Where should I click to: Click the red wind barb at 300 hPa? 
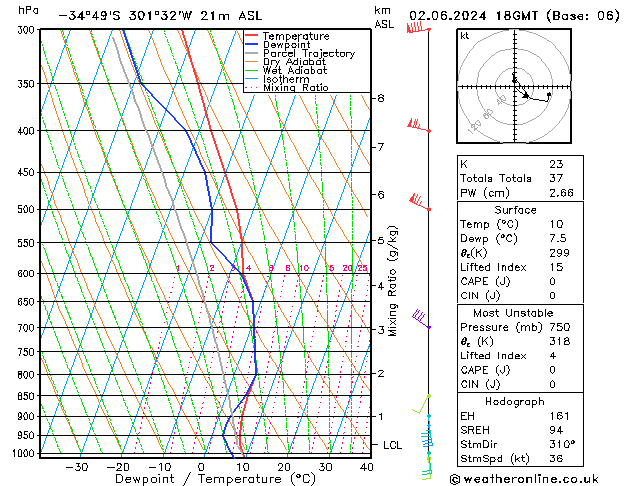418,28
